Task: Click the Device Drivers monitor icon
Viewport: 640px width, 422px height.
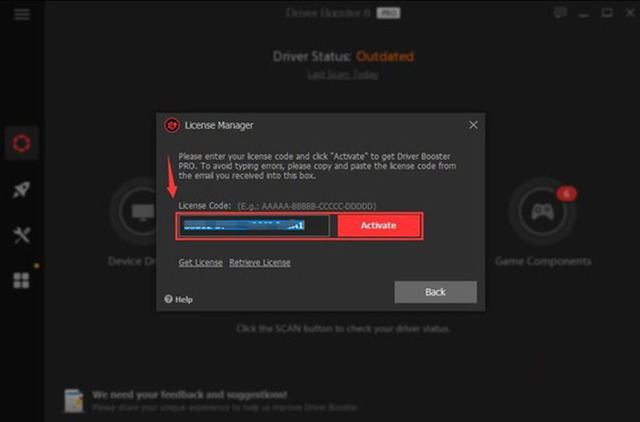Action: pos(141,211)
